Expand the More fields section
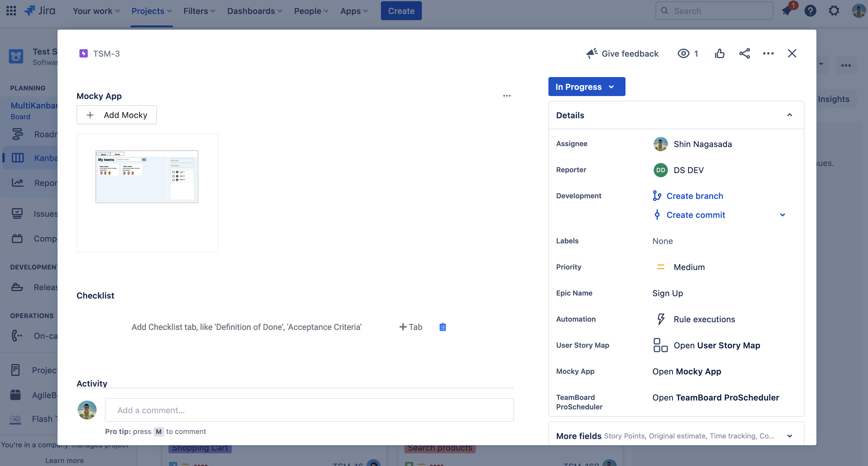 coord(789,436)
